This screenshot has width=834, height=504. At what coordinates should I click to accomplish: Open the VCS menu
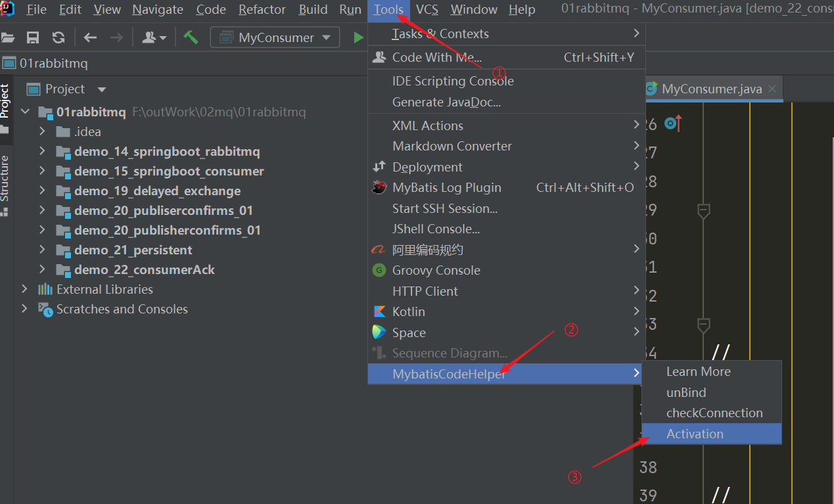click(427, 9)
